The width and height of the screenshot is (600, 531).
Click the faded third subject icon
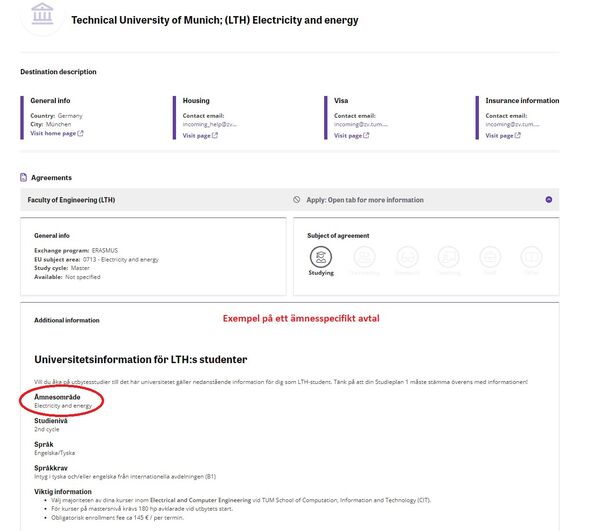click(x=406, y=258)
